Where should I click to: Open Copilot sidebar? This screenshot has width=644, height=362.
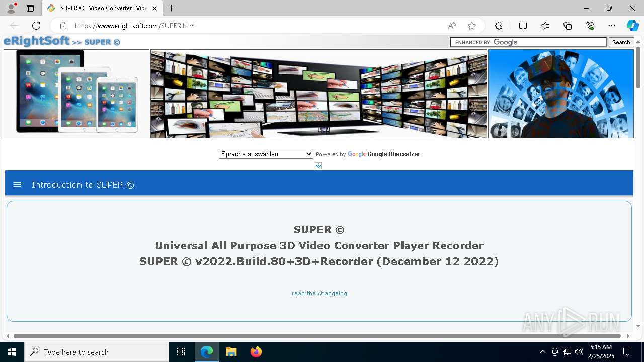632,26
